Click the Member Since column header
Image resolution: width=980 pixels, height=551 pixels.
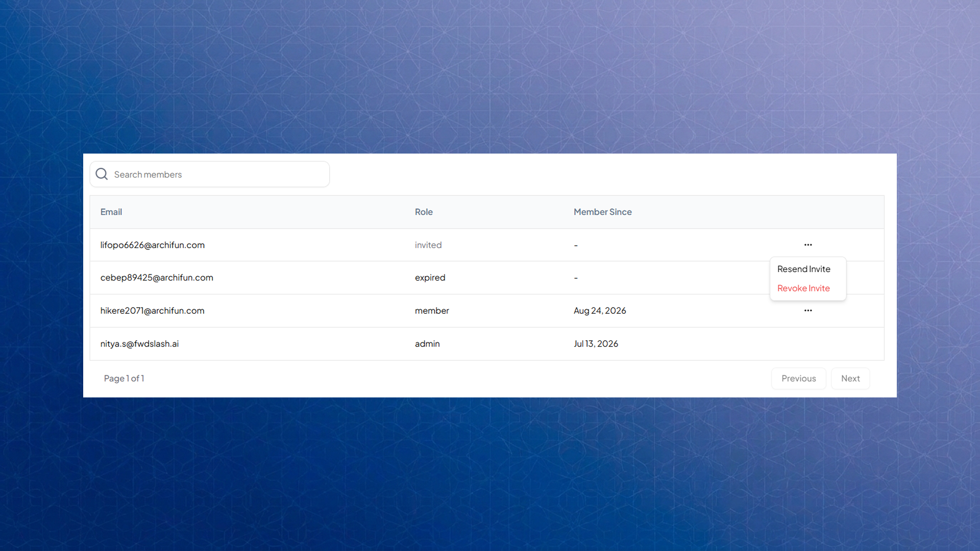(x=602, y=212)
